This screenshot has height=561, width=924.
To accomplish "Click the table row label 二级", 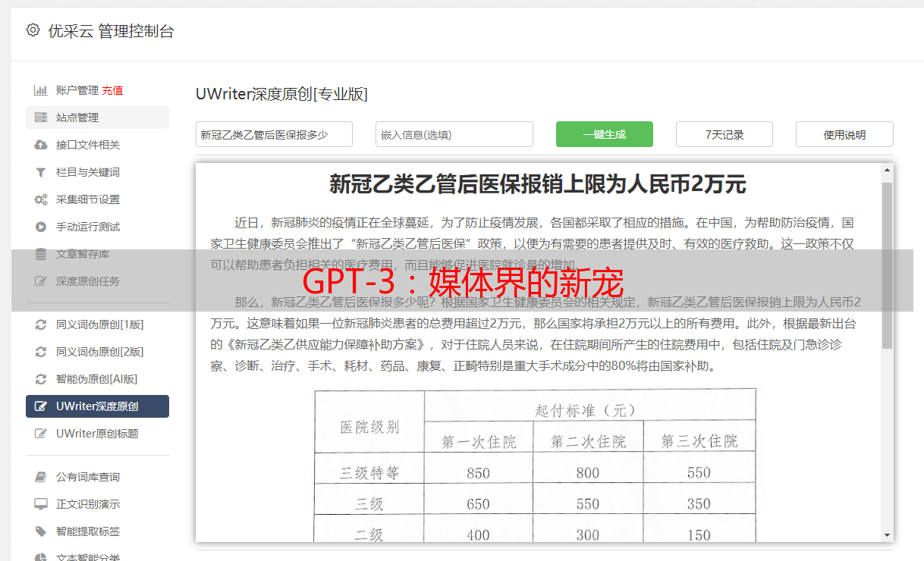I will pos(369,535).
